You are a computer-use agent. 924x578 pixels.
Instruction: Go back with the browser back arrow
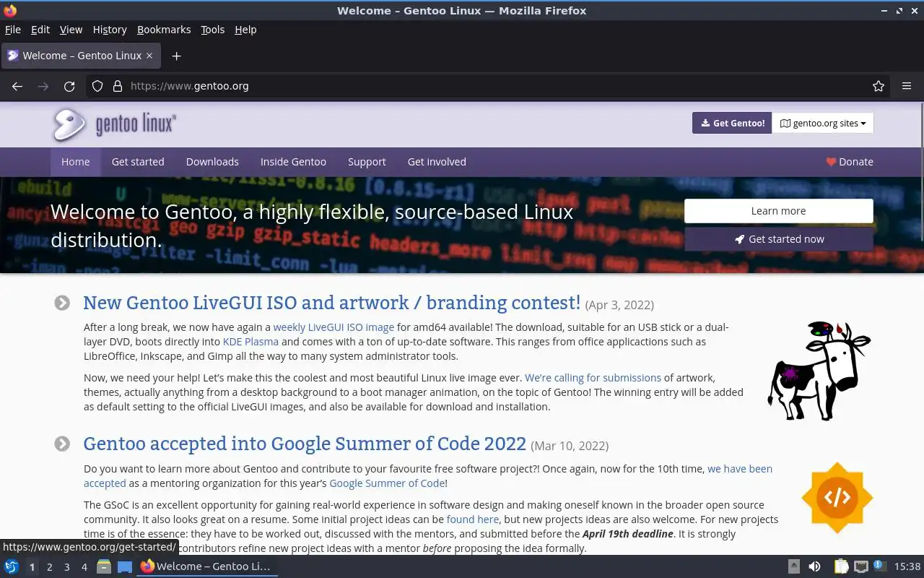[17, 86]
